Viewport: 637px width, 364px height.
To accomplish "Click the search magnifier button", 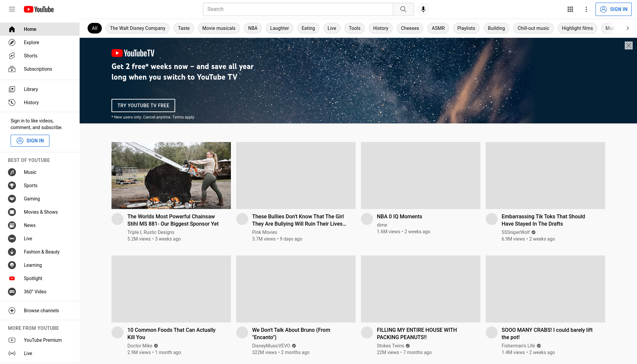I will [403, 9].
